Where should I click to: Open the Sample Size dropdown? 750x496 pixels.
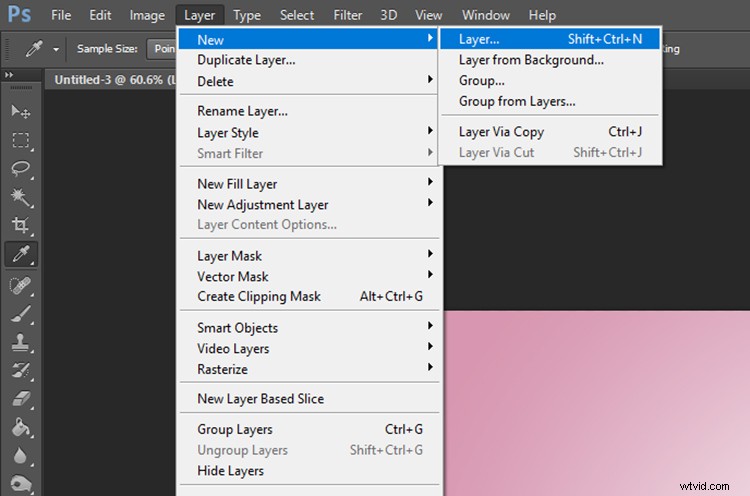click(x=161, y=49)
